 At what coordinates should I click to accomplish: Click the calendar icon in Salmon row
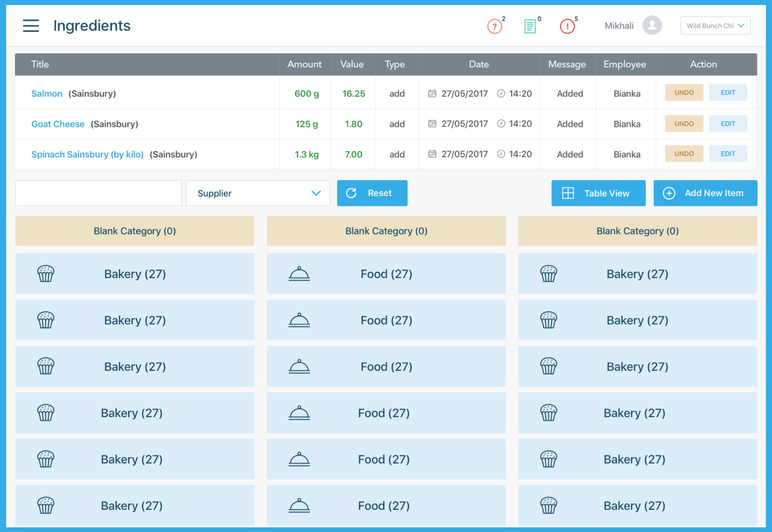pos(432,93)
